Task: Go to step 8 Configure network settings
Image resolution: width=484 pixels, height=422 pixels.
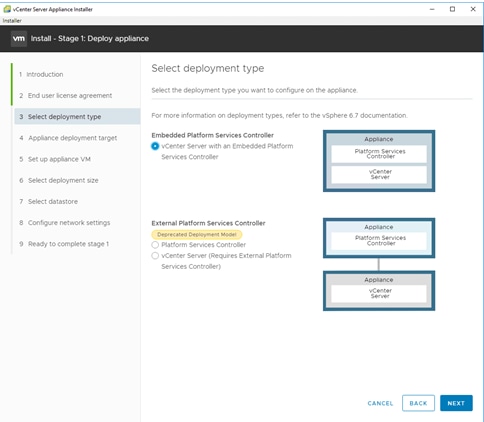Action: pyautogui.click(x=65, y=223)
